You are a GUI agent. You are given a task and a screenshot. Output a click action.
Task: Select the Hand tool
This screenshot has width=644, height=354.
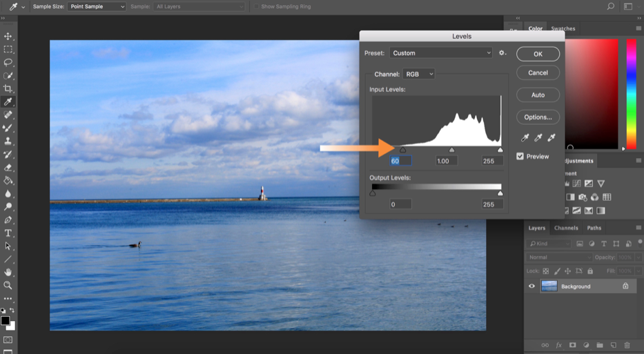point(8,272)
